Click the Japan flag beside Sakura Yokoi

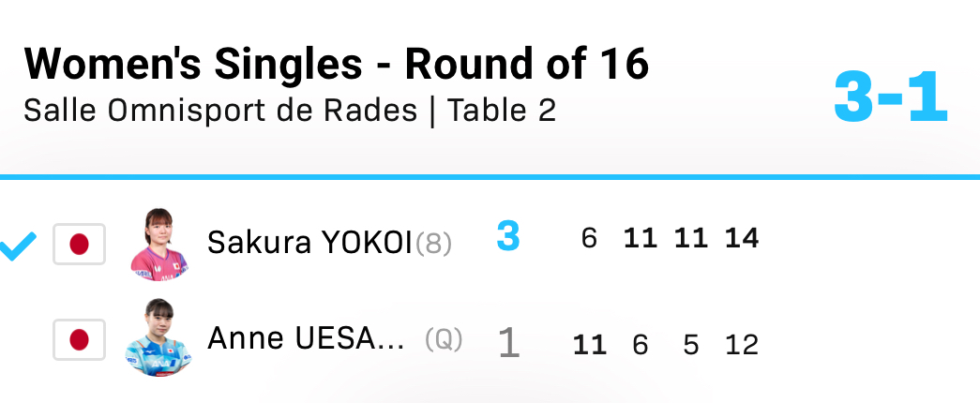tap(79, 245)
